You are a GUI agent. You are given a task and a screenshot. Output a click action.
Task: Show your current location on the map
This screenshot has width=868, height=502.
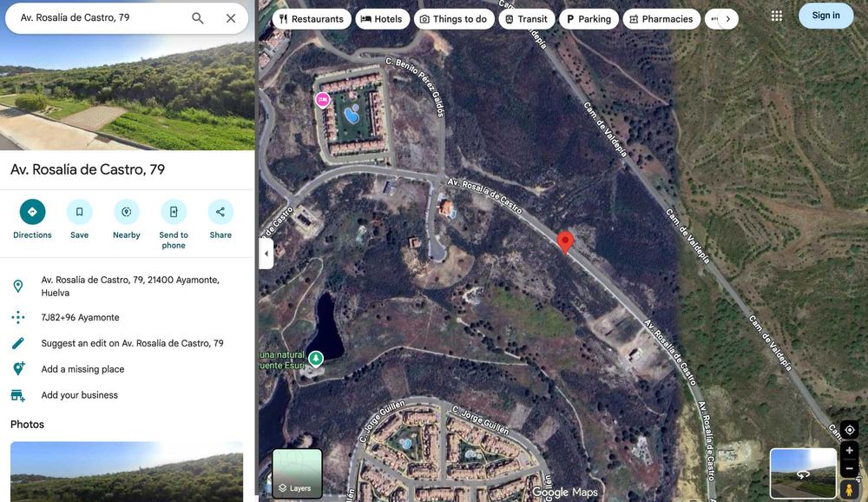coord(849,430)
